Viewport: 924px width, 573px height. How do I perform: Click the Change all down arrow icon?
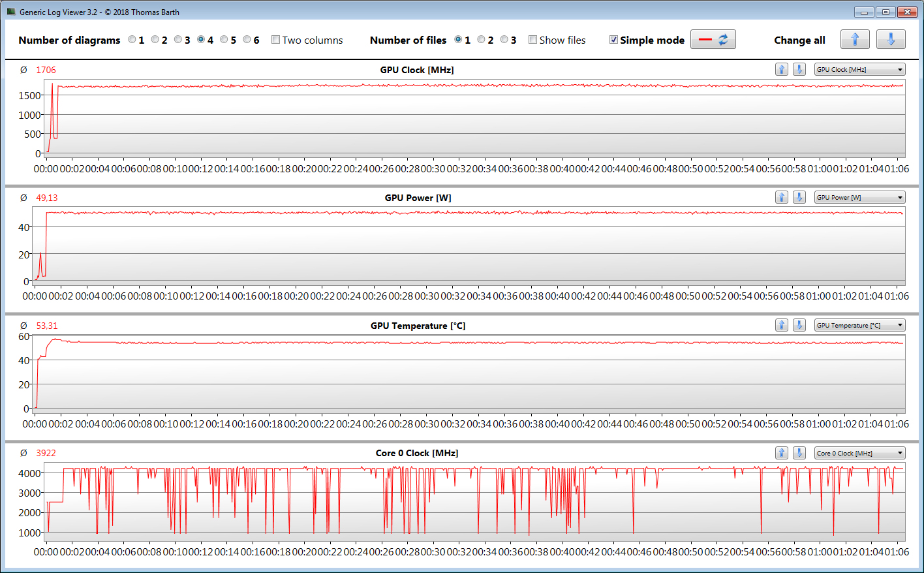point(891,40)
